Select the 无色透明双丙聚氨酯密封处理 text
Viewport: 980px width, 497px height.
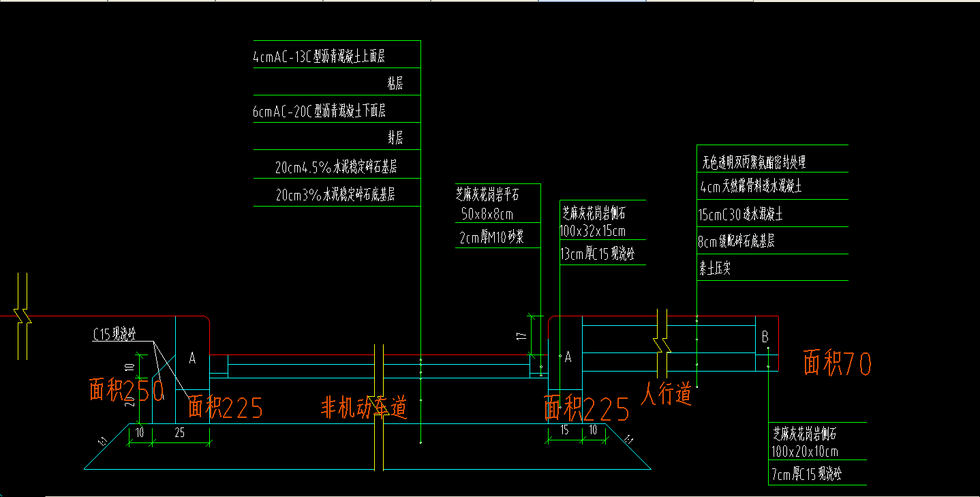point(754,163)
